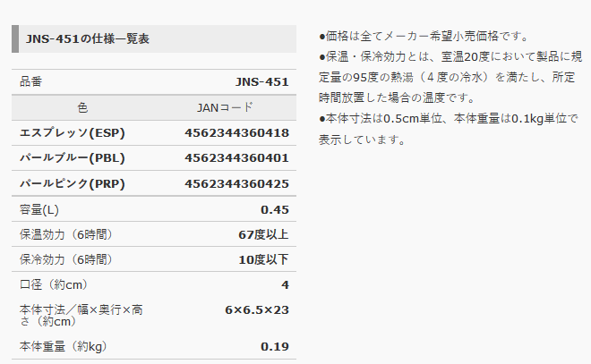
Task: Click the JAN code 4562344360425
Action: click(236, 183)
